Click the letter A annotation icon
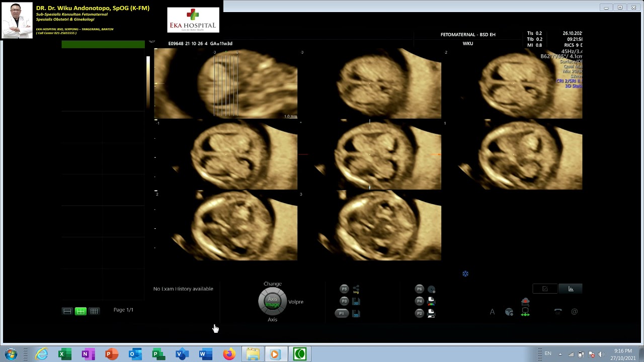Viewport: 644px width, 362px height. [x=492, y=312]
